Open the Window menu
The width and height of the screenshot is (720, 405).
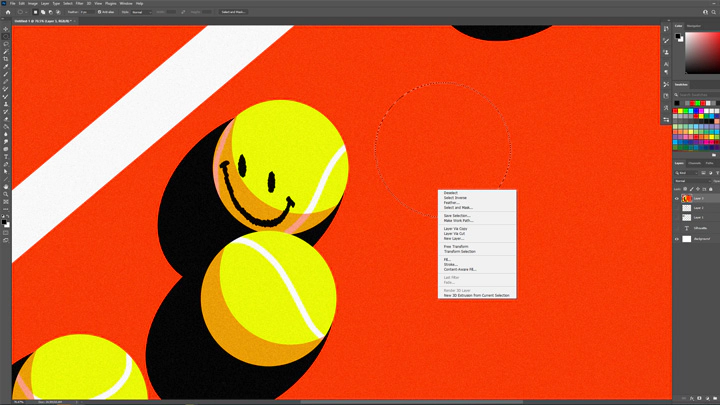coord(126,3)
